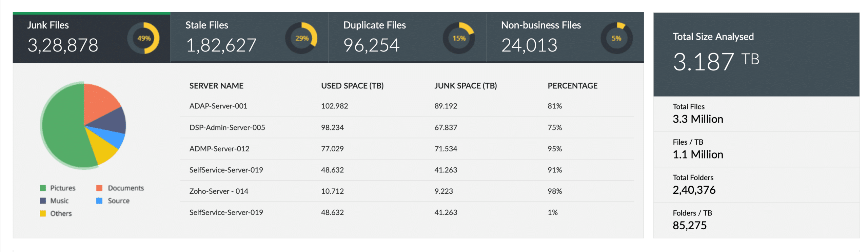The height and width of the screenshot is (252, 868).
Task: Select the ADAP-Server-001 row name
Action: pos(218,106)
